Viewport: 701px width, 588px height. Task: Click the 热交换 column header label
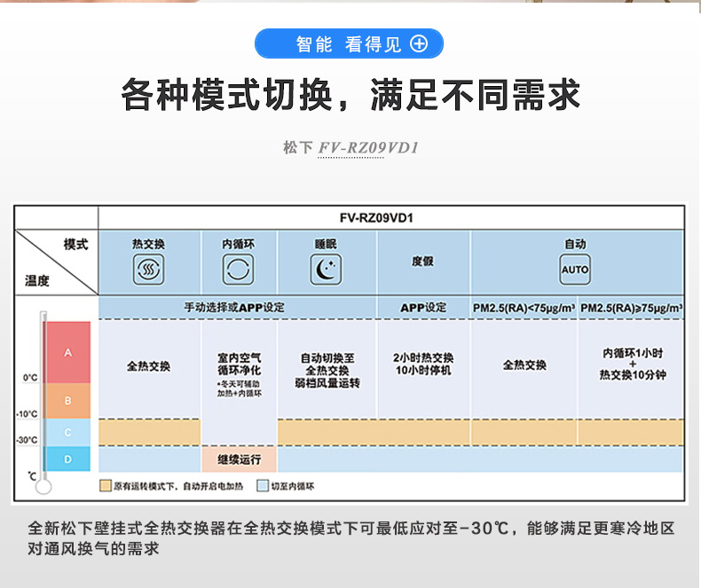point(148,244)
